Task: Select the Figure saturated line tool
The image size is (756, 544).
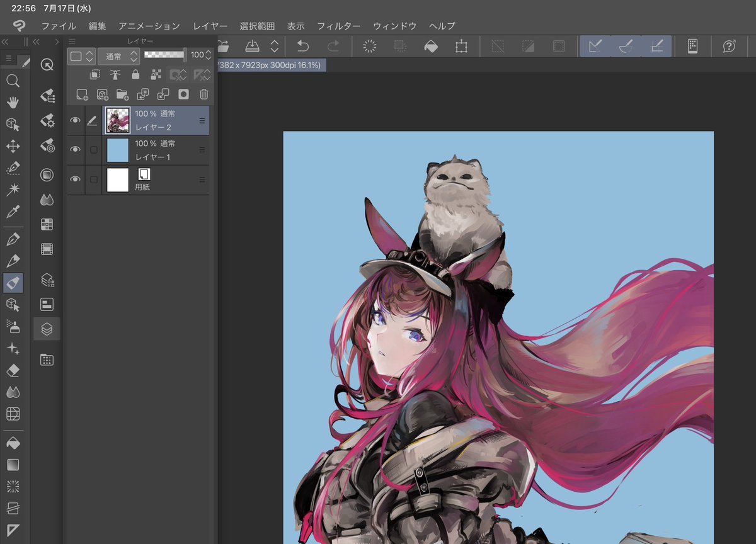Action: click(13, 486)
